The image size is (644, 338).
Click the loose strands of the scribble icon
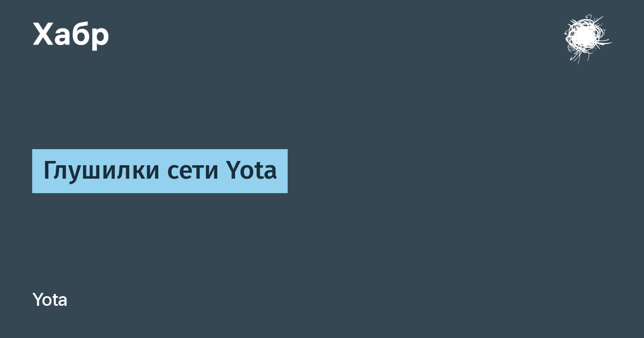[604, 42]
